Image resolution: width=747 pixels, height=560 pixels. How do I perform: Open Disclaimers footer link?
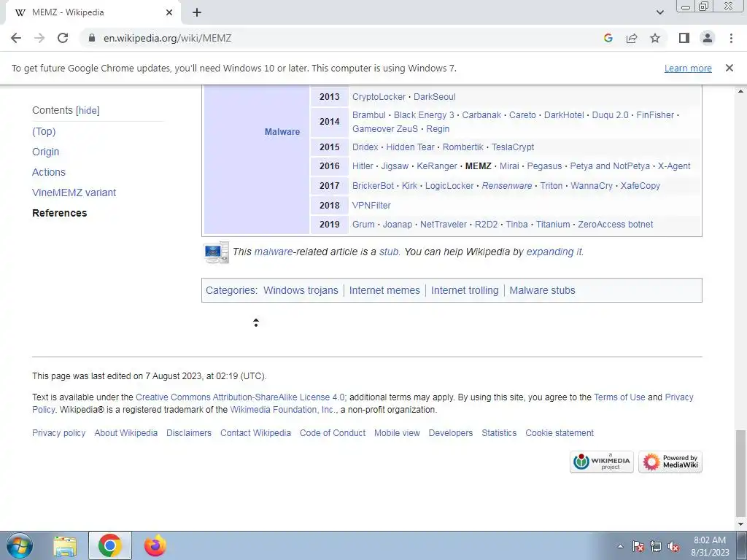[189, 433]
